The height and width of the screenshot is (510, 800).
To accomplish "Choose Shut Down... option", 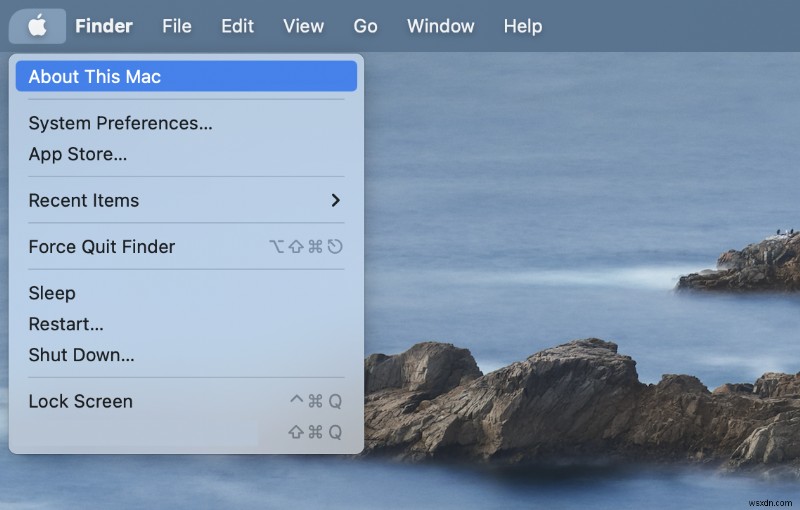I will pos(186,355).
